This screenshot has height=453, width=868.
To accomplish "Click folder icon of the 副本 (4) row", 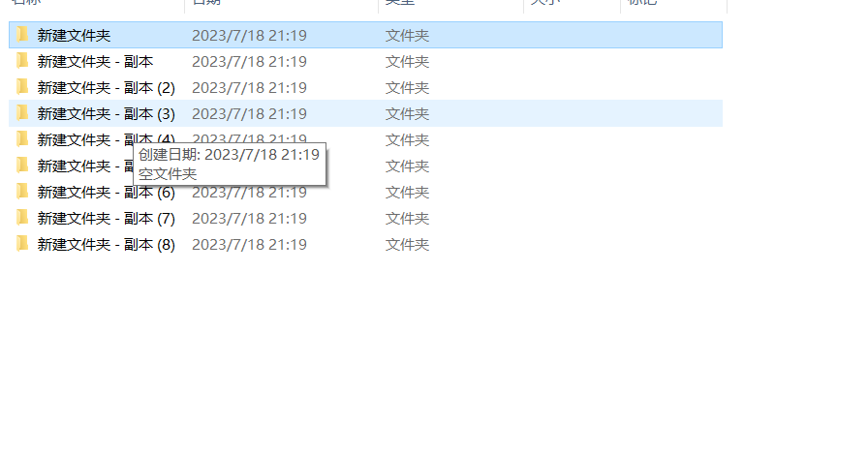I will (x=22, y=139).
